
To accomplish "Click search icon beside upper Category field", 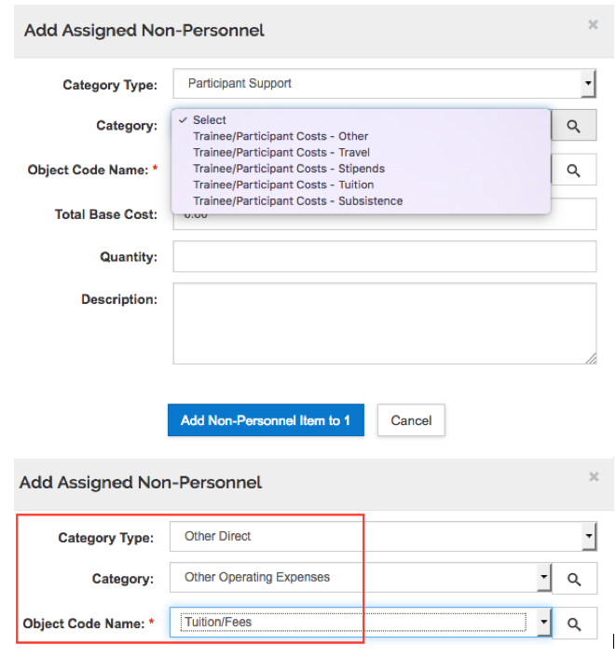I will (574, 126).
